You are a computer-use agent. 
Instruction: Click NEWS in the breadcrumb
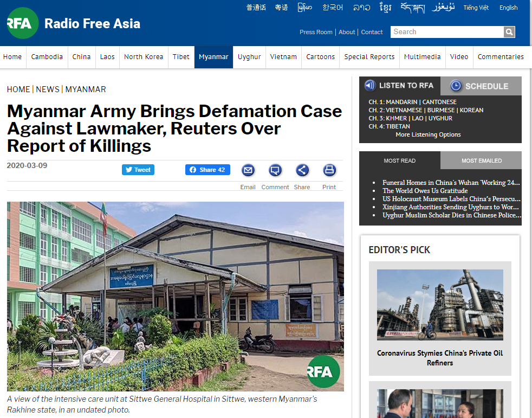[x=48, y=89]
